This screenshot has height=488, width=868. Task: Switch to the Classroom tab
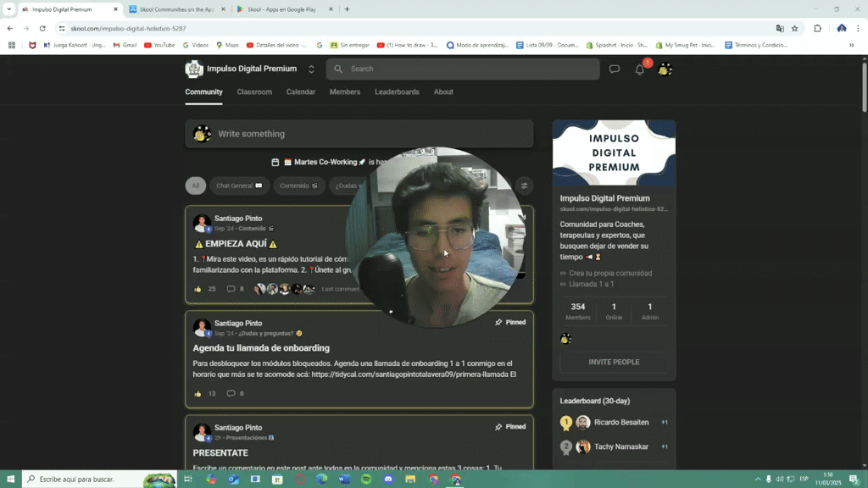pyautogui.click(x=254, y=91)
